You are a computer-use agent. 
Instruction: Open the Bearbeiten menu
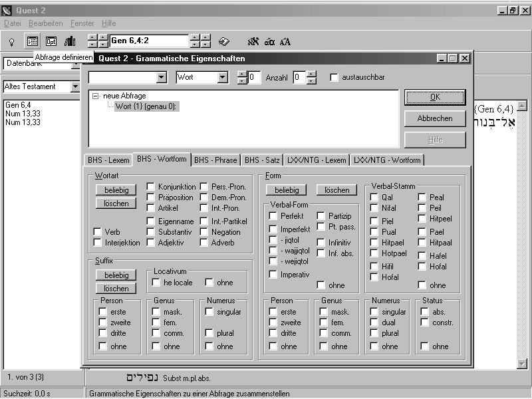click(45, 23)
